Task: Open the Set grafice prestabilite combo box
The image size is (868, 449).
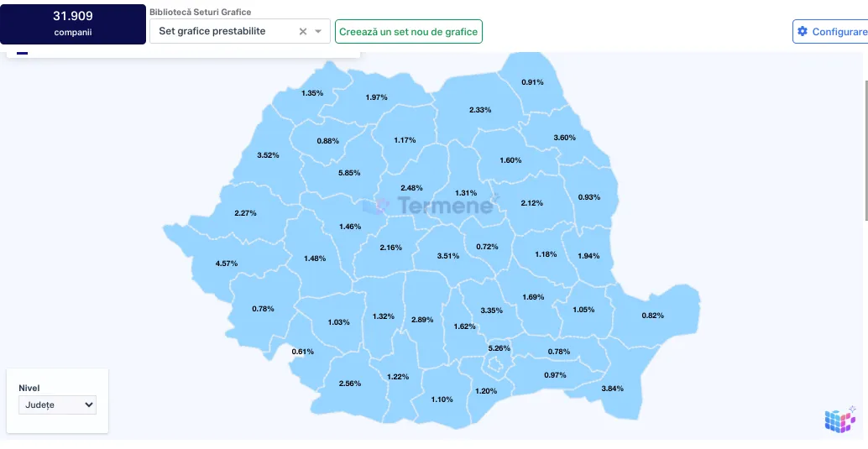Action: 222,32
